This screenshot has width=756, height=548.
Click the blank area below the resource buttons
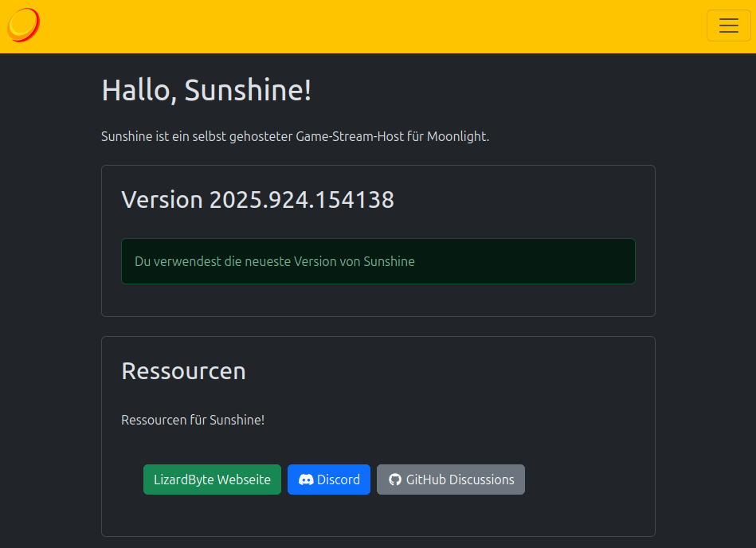coord(378,516)
